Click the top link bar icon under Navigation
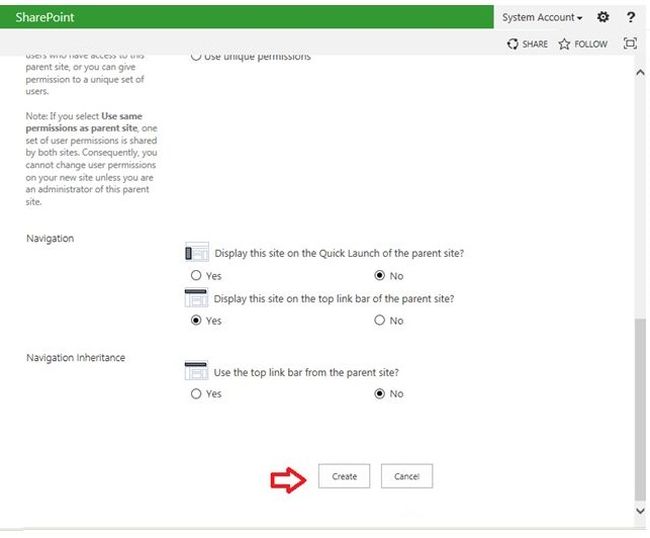The width and height of the screenshot is (650, 538). pyautogui.click(x=196, y=298)
